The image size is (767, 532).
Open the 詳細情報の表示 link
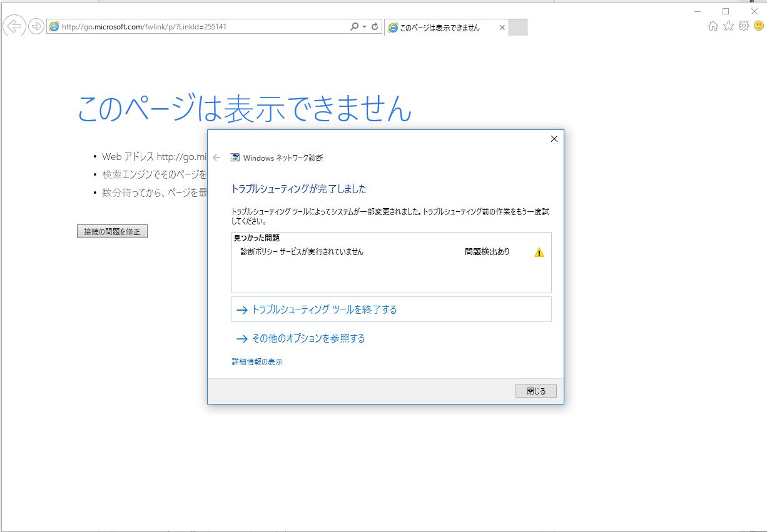(x=257, y=362)
